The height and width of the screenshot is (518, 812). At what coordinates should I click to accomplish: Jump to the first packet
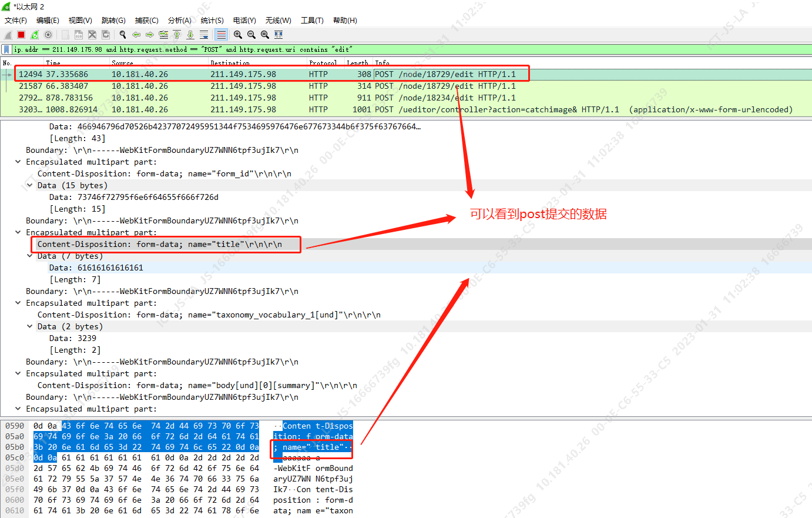click(177, 35)
